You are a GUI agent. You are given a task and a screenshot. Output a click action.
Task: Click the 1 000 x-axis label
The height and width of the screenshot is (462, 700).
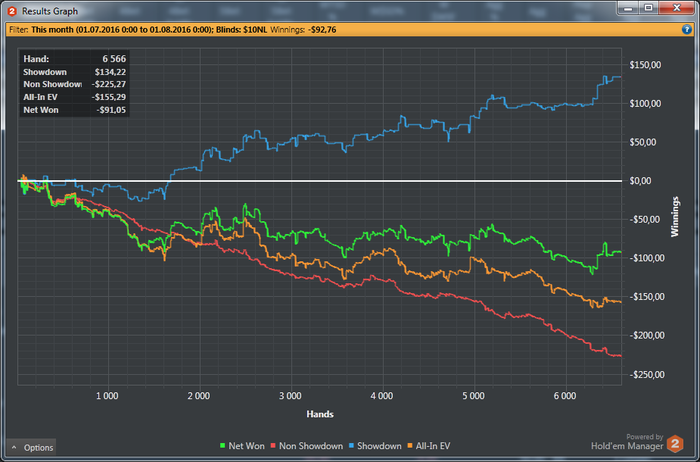[107, 396]
